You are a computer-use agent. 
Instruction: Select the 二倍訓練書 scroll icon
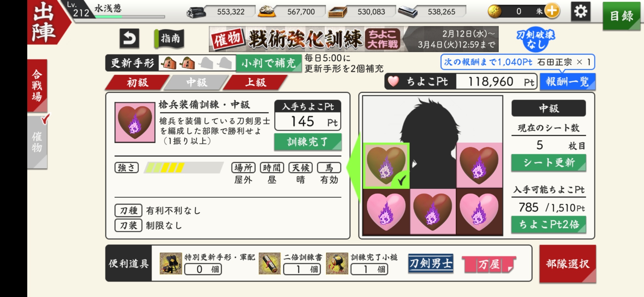[x=269, y=263]
